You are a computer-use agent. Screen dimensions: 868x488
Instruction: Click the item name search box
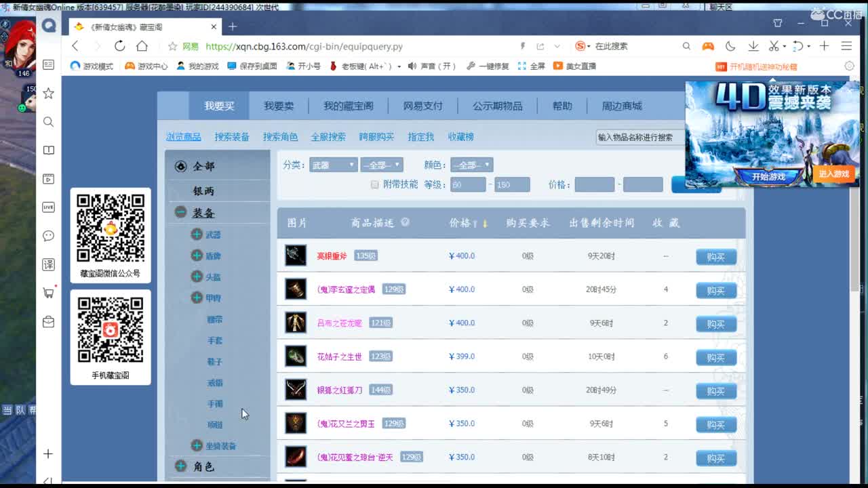coord(639,137)
